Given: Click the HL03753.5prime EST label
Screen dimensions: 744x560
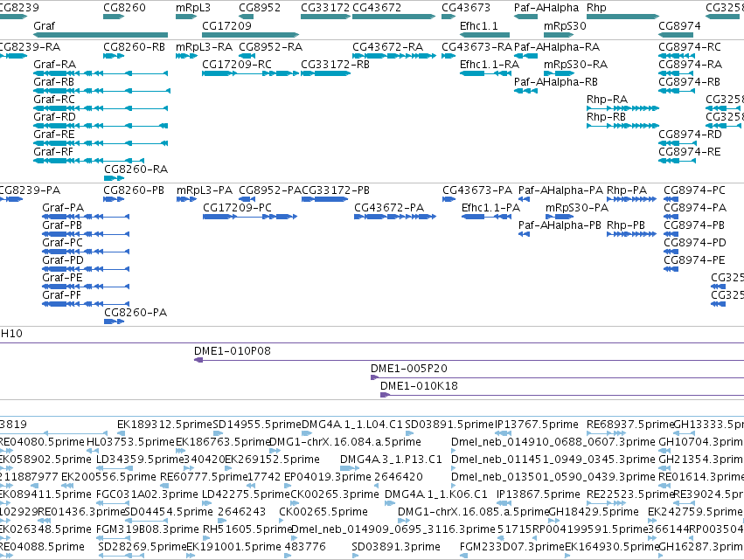Looking at the screenshot, I should point(130,442).
